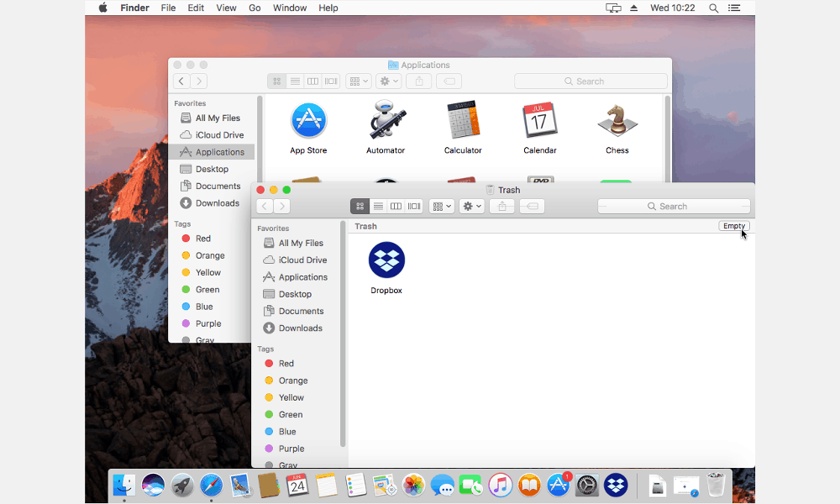Open Desktop in Trash window sidebar
Screen dimensions: 840x504
287,294
